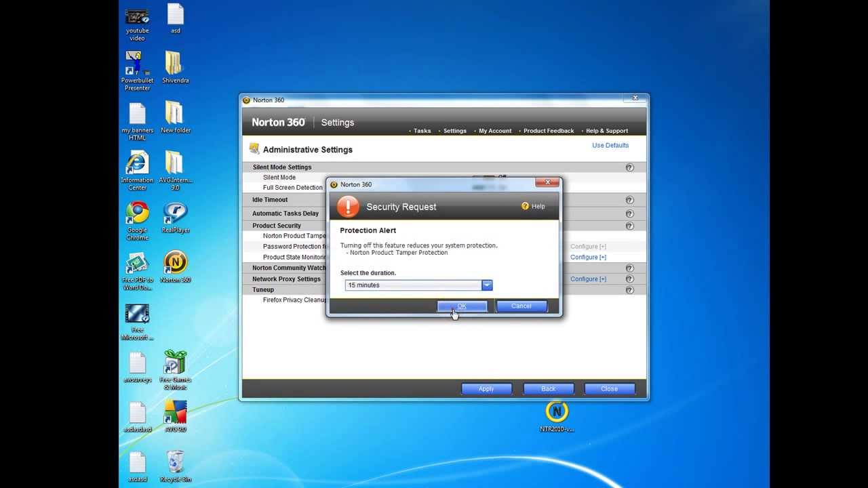
Task: Click the Administrative Settings header icon
Action: click(254, 148)
